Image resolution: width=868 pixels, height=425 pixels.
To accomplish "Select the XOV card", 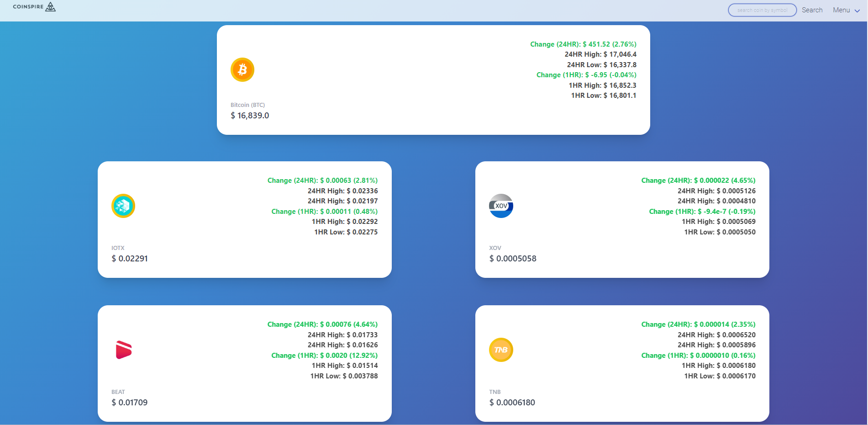I will pyautogui.click(x=622, y=219).
